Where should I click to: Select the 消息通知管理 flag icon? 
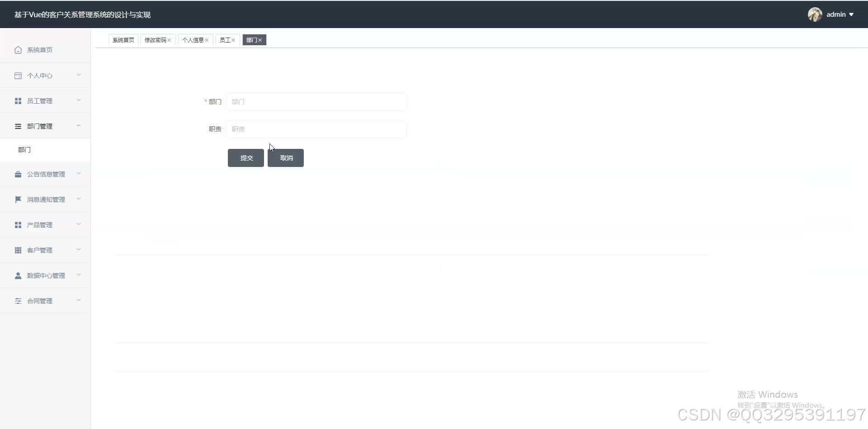pos(18,199)
